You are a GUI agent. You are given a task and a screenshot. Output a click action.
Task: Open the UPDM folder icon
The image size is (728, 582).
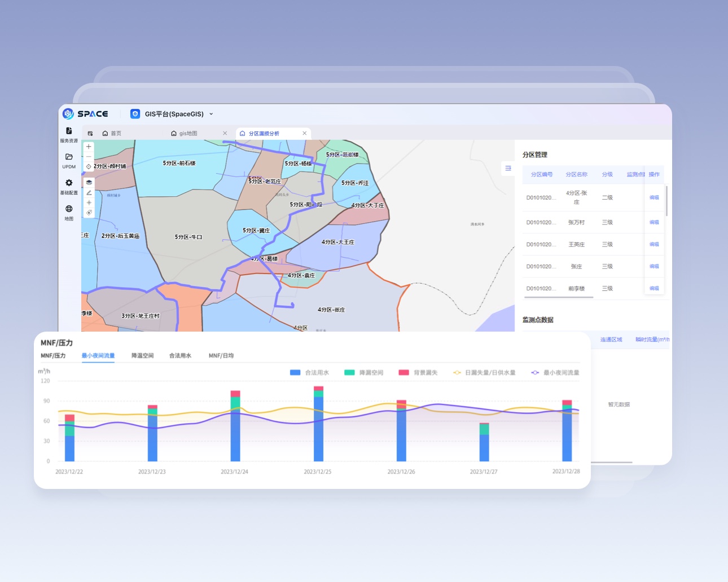click(69, 160)
